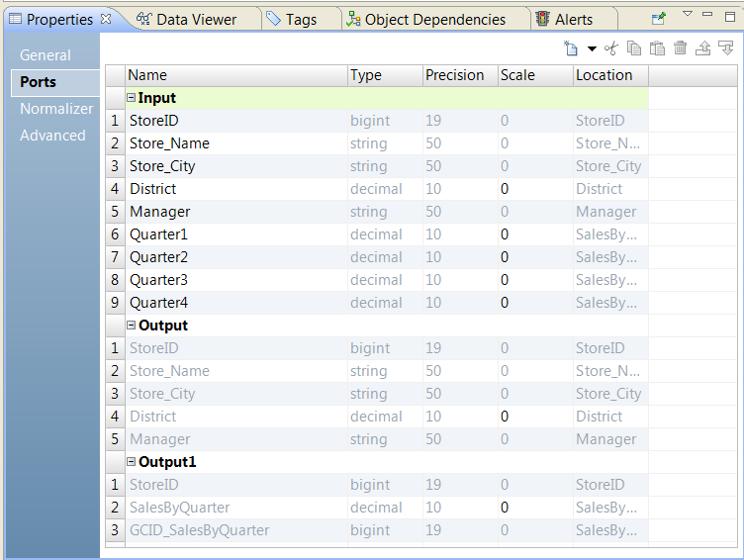Switch to the Properties tab

[x=59, y=20]
